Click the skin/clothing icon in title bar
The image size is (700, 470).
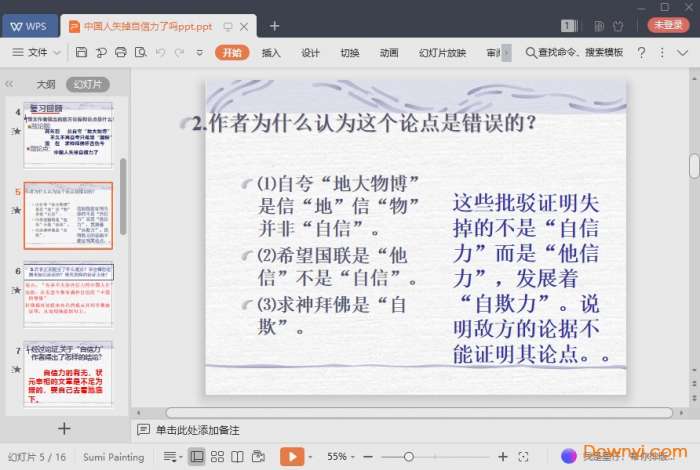point(618,26)
